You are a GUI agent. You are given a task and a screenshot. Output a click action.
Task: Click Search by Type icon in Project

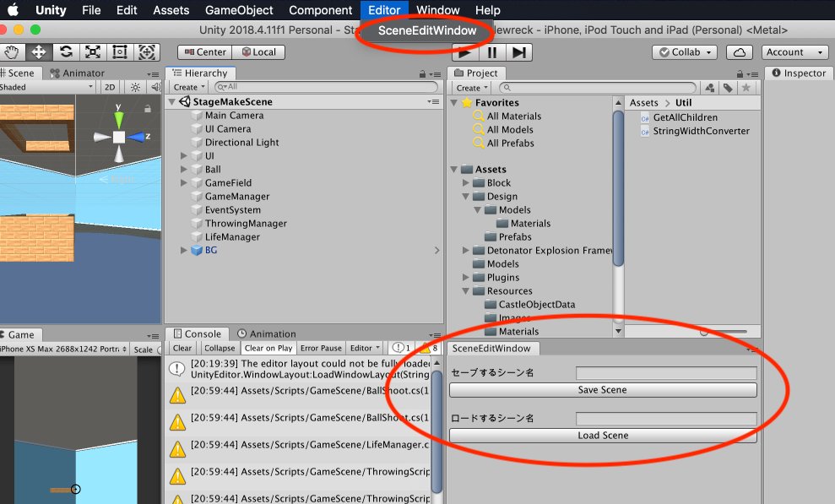tap(709, 88)
